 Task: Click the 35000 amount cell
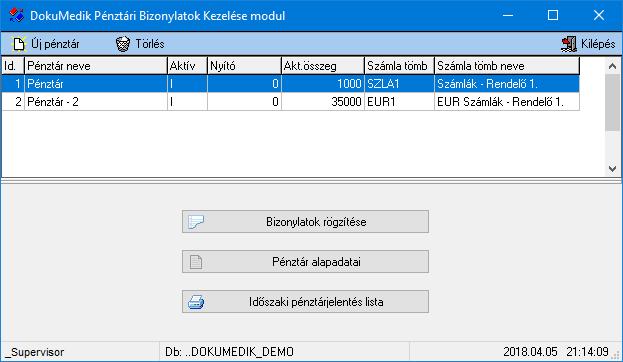point(323,102)
